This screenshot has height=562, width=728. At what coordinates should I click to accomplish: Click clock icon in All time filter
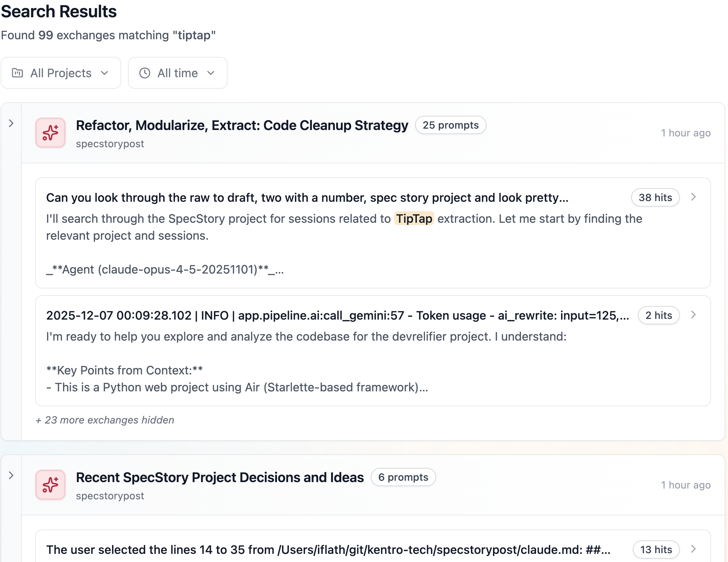pos(145,73)
